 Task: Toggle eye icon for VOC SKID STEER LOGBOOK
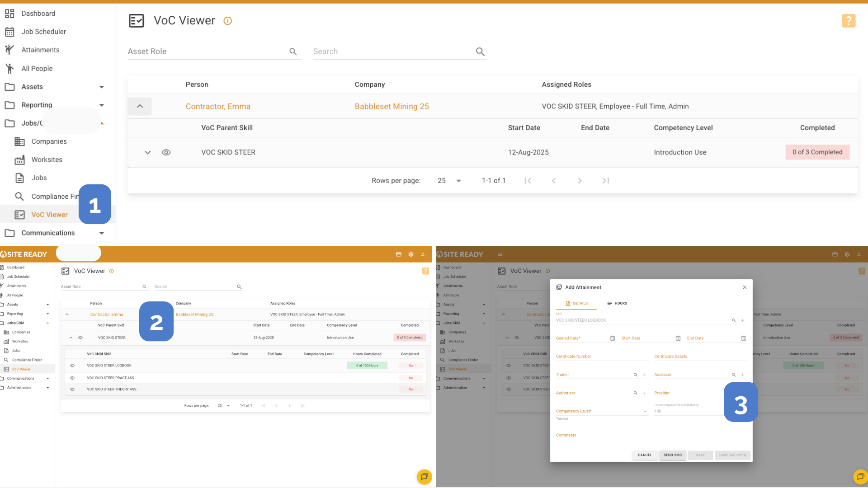(x=72, y=366)
